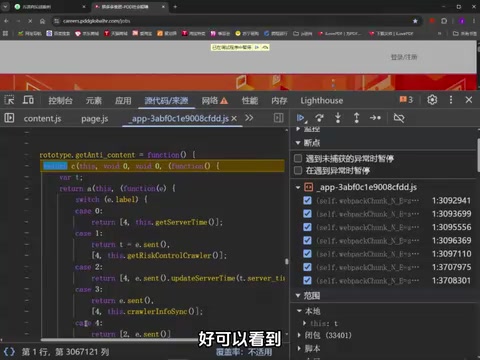This screenshot has width=480, height=360.
Task: Switch to the 网络 network tab
Action: 214,100
